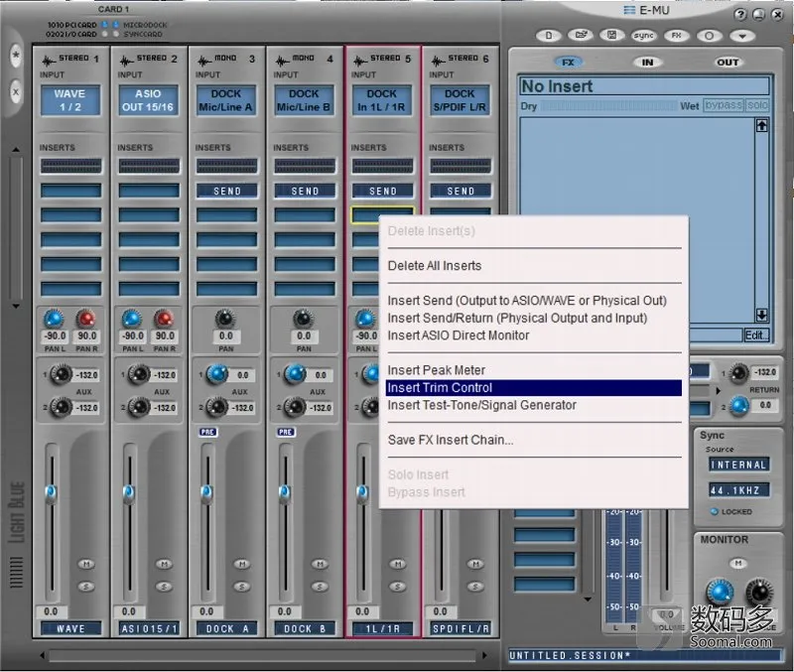Open a session with the folder icon
This screenshot has height=672, width=794.
tap(581, 35)
